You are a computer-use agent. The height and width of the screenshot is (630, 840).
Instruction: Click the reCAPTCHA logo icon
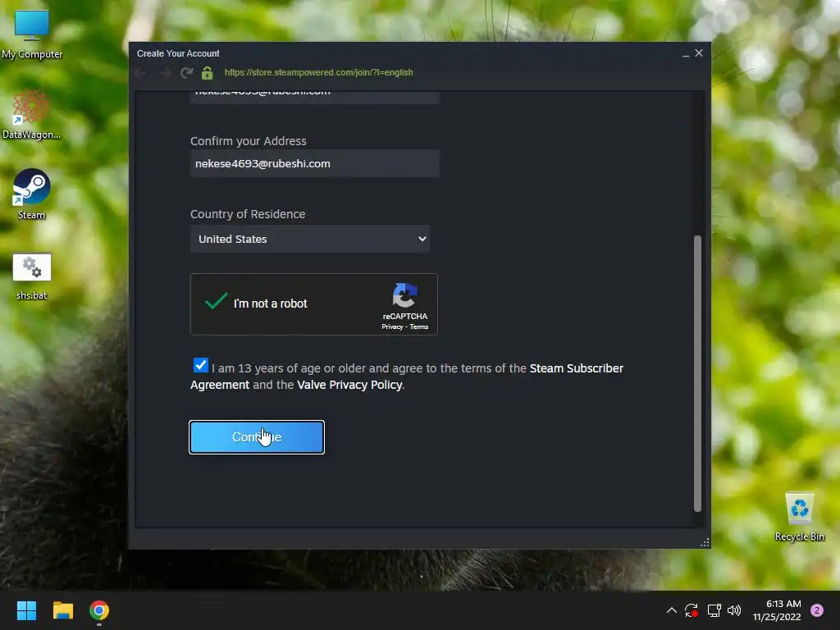(x=404, y=295)
